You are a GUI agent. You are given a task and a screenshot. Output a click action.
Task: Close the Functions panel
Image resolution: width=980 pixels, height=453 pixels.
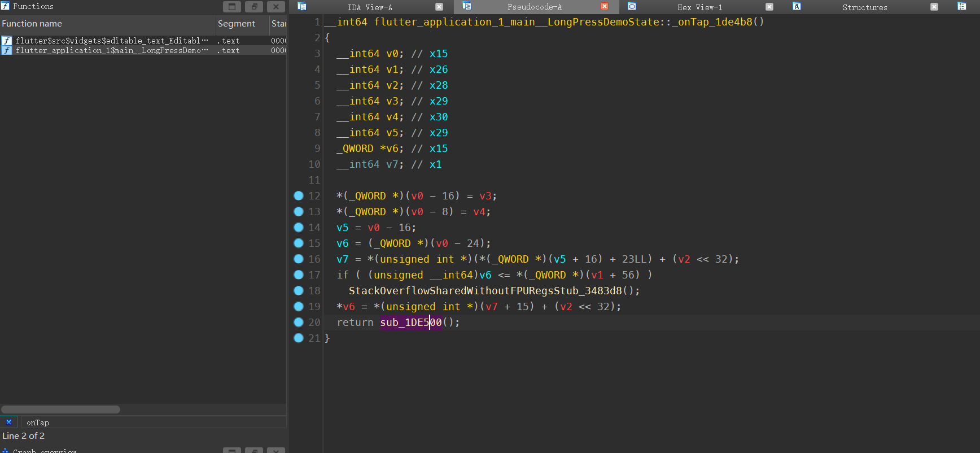coord(276,7)
